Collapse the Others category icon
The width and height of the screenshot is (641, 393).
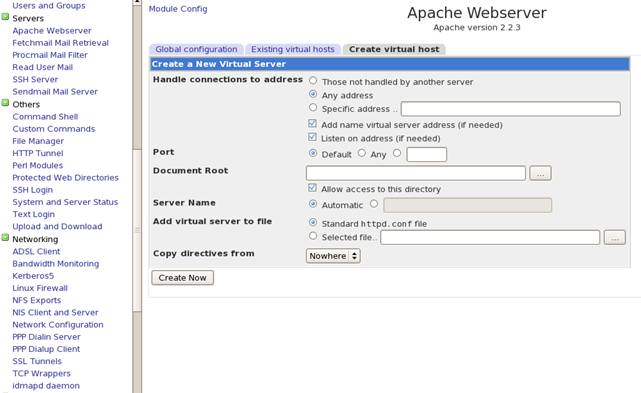tap(5, 103)
